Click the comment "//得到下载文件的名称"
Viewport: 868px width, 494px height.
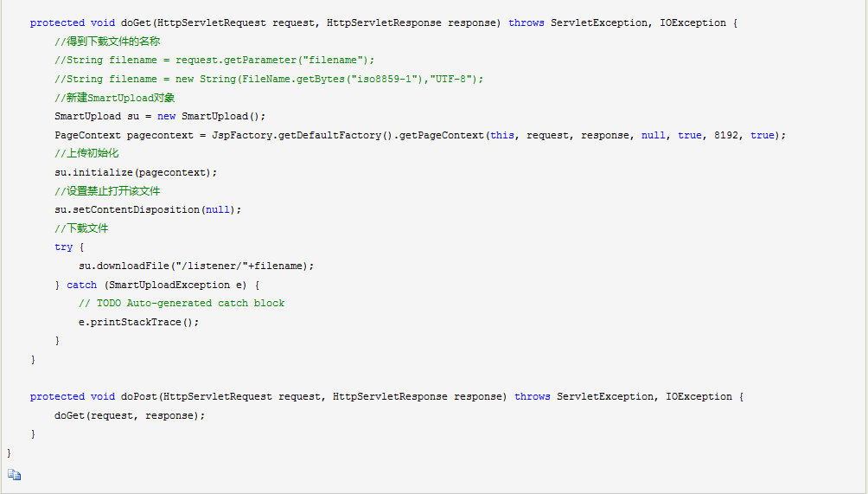[x=107, y=41]
